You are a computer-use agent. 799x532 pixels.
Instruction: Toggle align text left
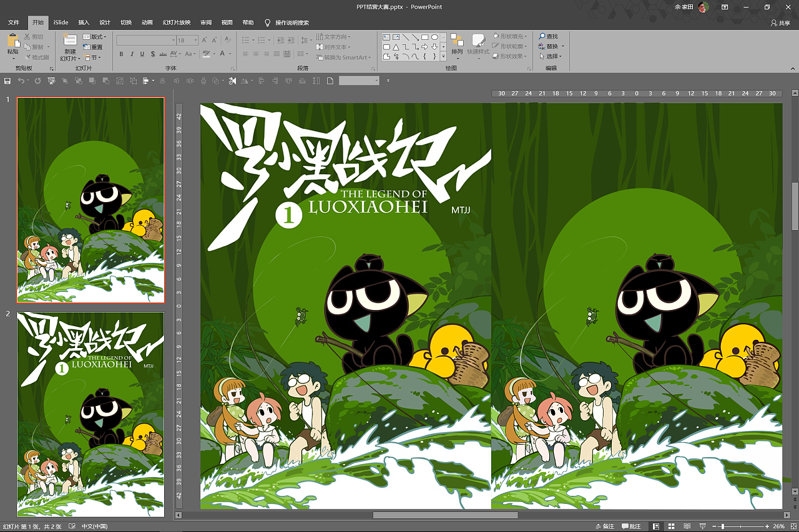pyautogui.click(x=245, y=54)
